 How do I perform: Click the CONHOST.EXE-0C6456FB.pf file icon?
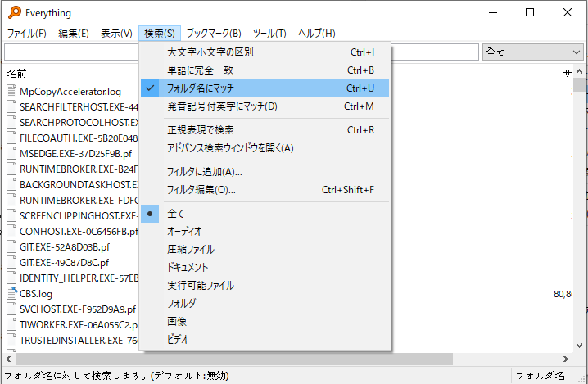11,232
